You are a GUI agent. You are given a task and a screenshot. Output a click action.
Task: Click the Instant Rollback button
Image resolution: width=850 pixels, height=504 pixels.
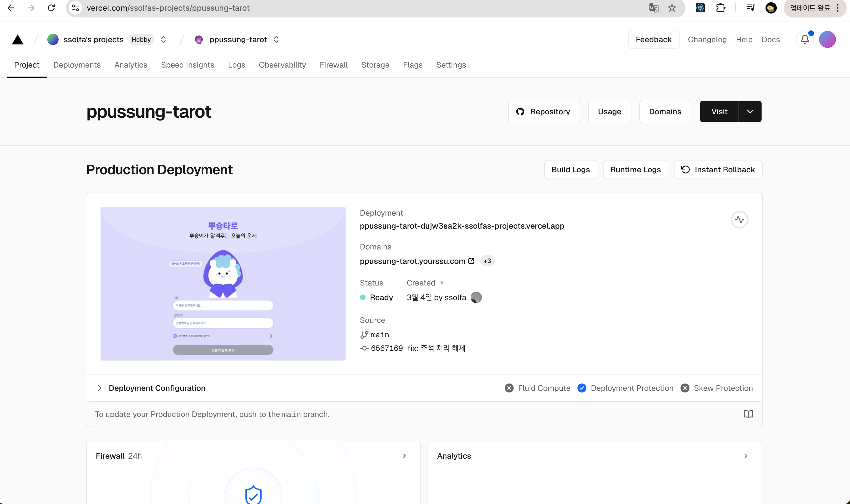[x=718, y=170]
